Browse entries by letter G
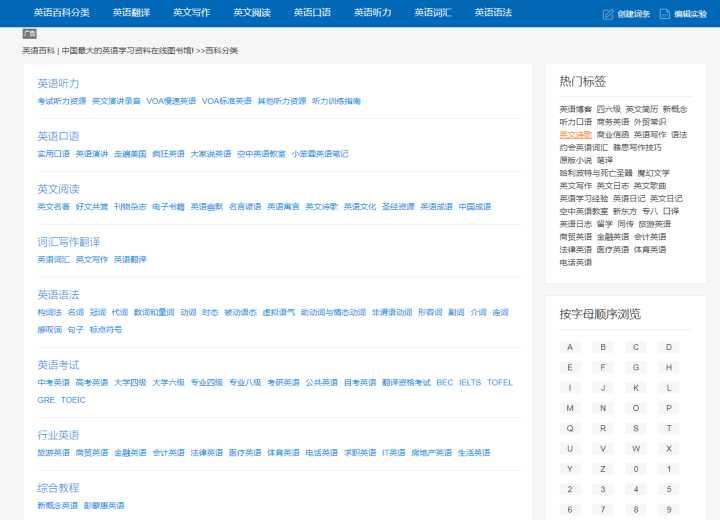Viewport: 720px width, 520px height. pos(636,367)
